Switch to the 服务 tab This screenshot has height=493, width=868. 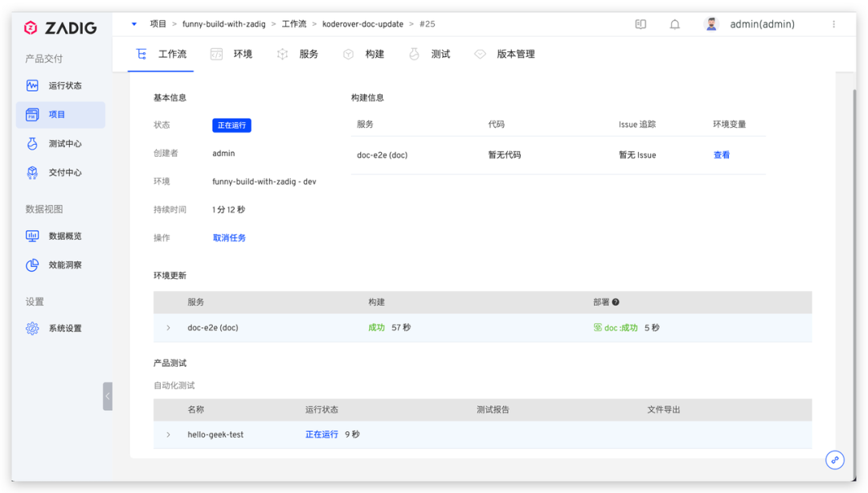297,54
